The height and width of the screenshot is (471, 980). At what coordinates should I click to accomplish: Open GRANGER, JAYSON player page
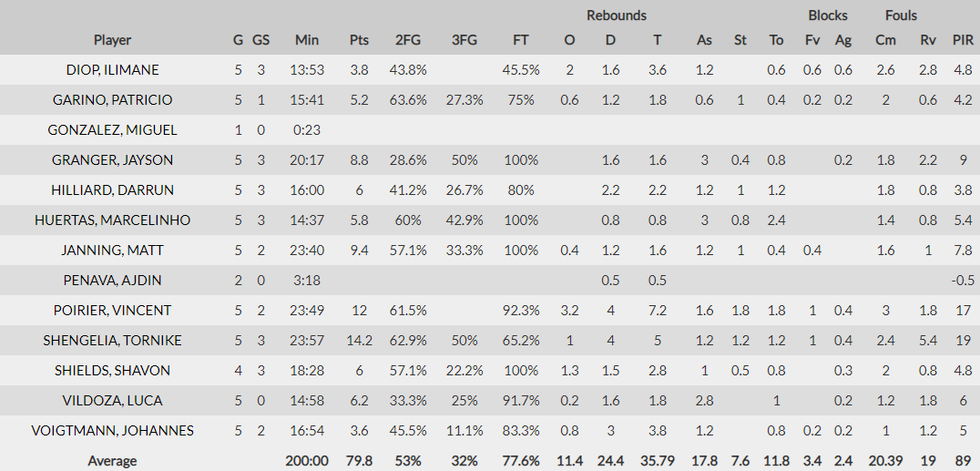(x=112, y=160)
